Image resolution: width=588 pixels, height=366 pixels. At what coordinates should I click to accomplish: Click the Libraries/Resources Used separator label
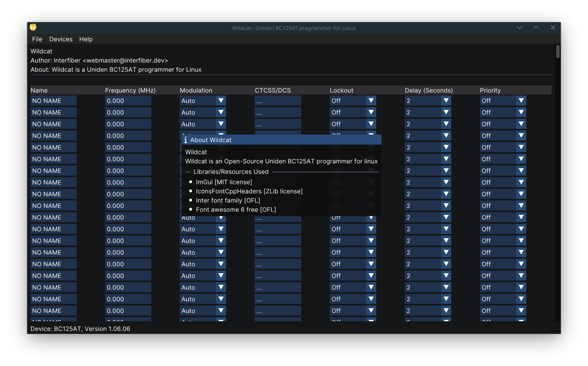click(231, 172)
